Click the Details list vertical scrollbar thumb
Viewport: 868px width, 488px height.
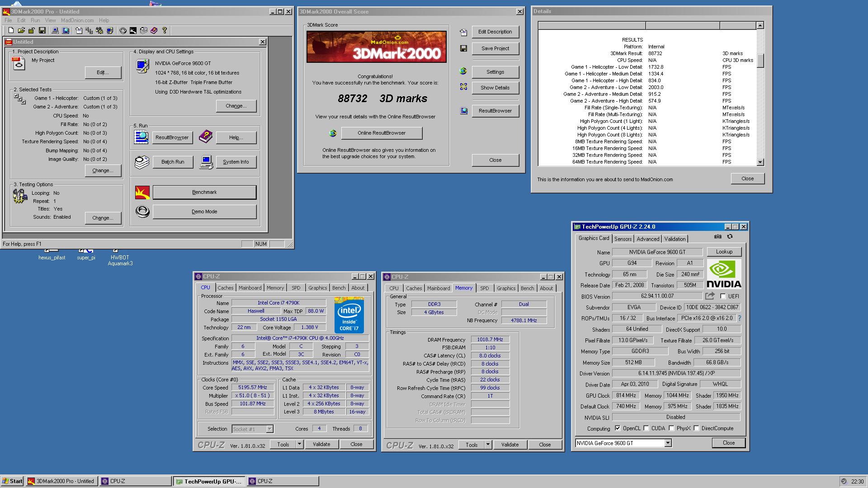760,61
